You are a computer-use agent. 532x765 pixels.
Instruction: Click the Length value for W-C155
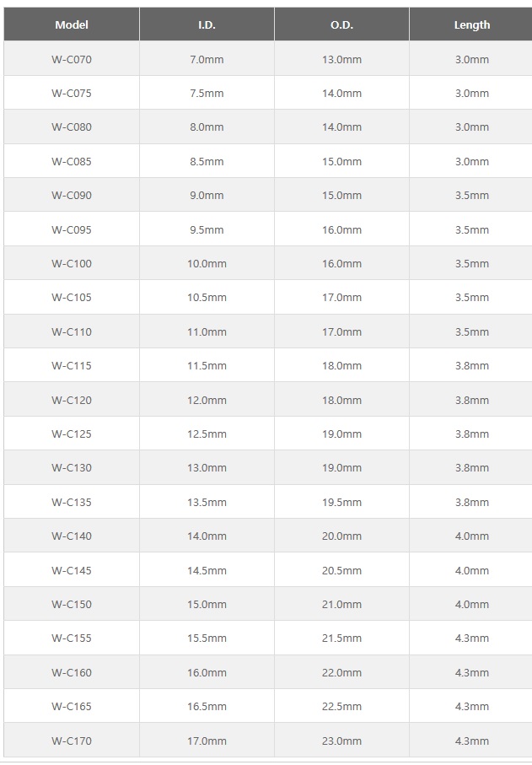click(x=471, y=638)
